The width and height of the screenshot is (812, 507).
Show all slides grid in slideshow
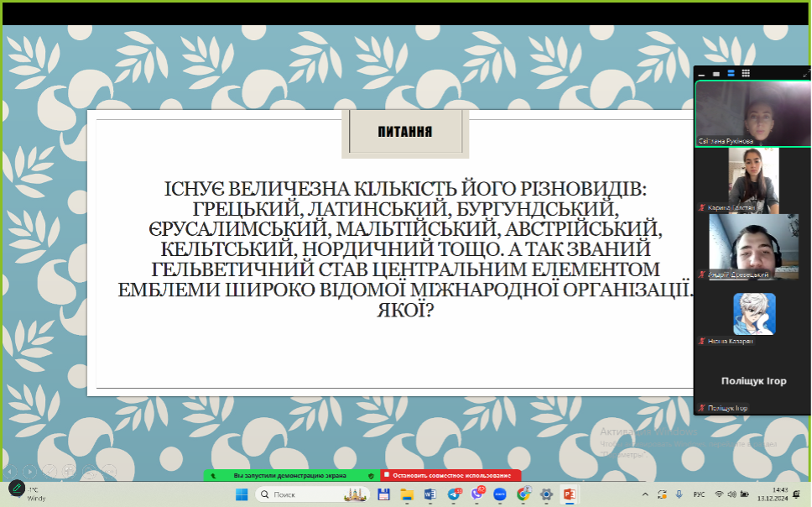click(x=70, y=472)
